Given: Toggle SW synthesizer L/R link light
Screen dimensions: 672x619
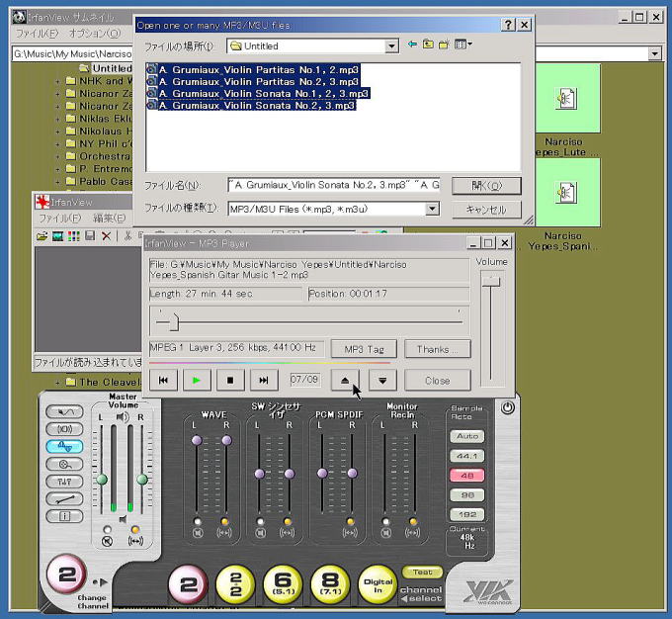Looking at the screenshot, I should [288, 522].
